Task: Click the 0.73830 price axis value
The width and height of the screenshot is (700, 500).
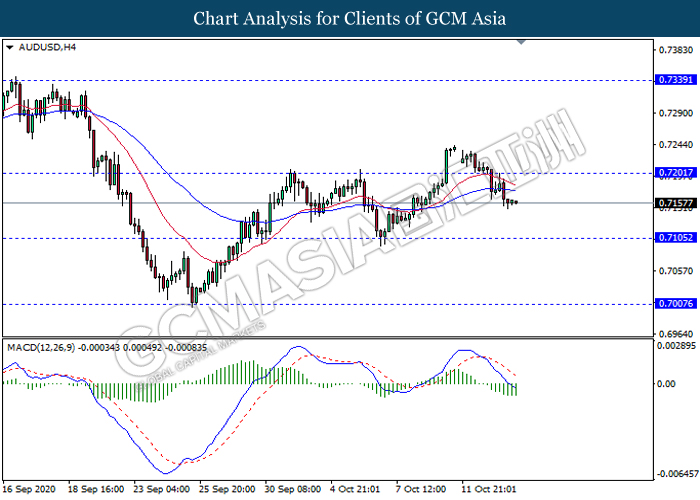Action: point(676,50)
